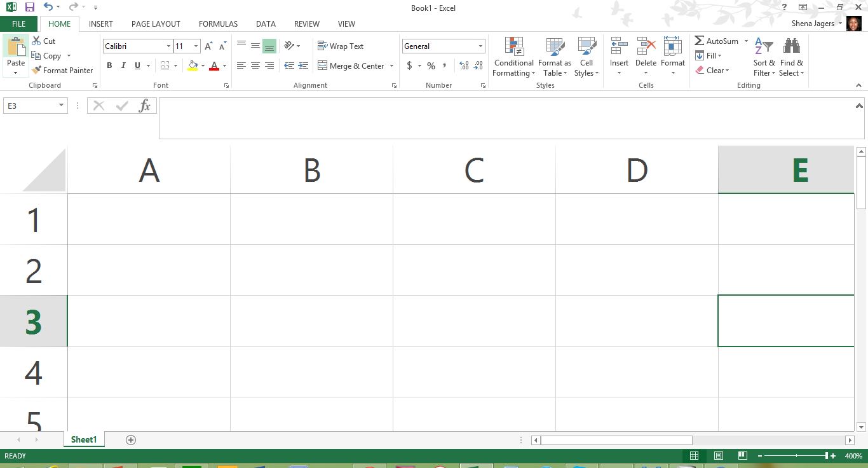The image size is (868, 468).
Task: Apply center horizontal alignment
Action: (x=255, y=65)
